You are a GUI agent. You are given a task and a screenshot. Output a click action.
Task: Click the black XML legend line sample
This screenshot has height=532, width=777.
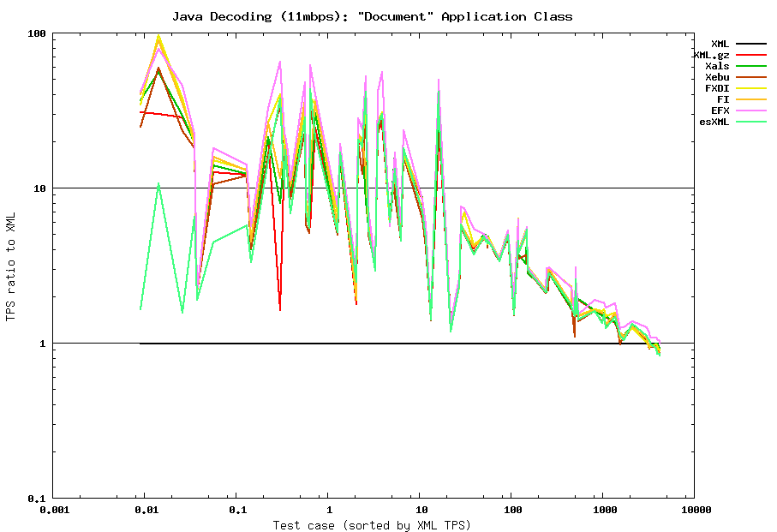click(750, 44)
